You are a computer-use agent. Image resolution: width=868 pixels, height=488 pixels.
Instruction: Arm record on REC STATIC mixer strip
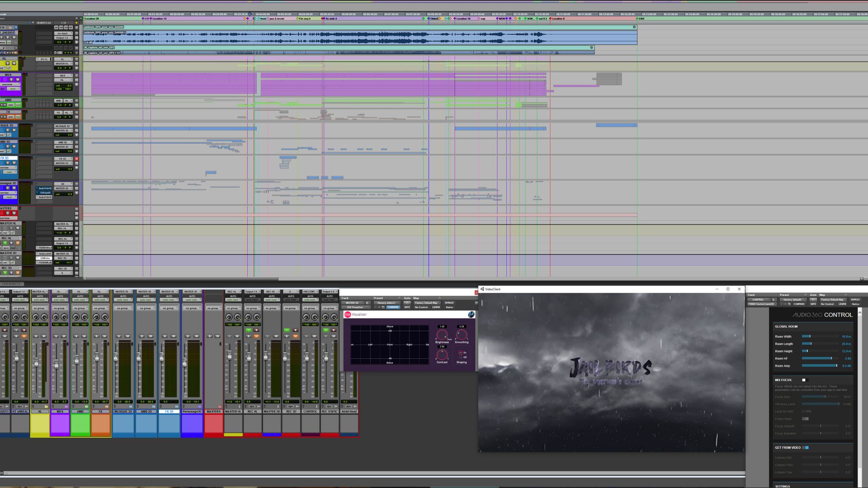[333, 330]
